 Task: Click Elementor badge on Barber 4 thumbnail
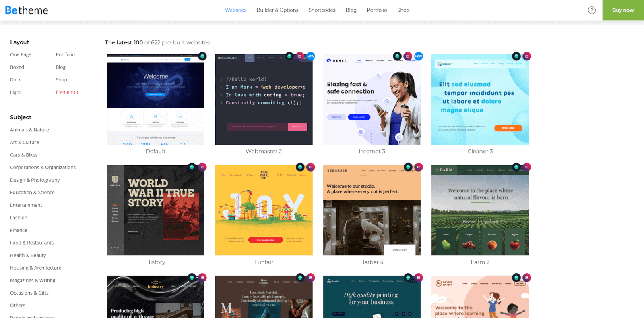(x=419, y=167)
